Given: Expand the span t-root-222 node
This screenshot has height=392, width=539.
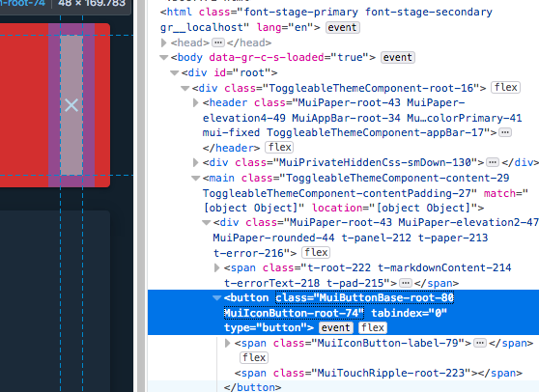Looking at the screenshot, I should 217,267.
